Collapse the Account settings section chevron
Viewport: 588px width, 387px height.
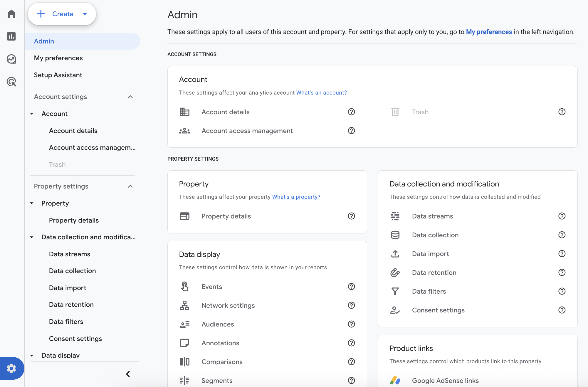click(130, 97)
